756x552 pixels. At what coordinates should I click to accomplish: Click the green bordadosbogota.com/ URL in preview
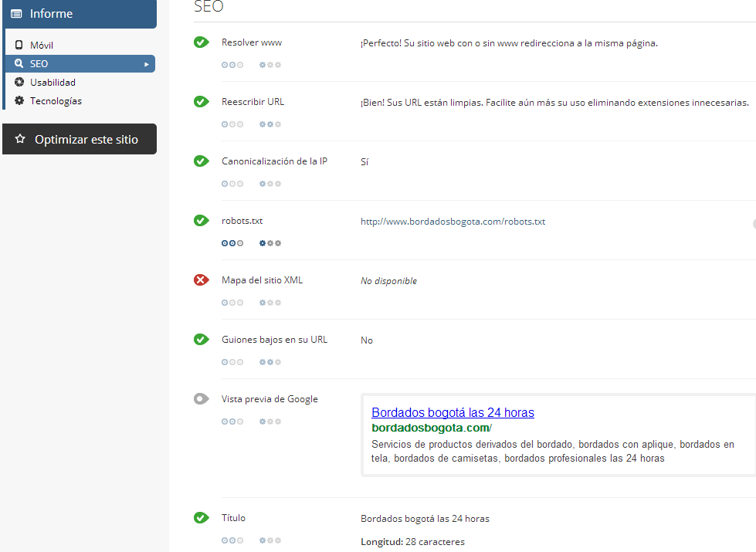tap(432, 428)
